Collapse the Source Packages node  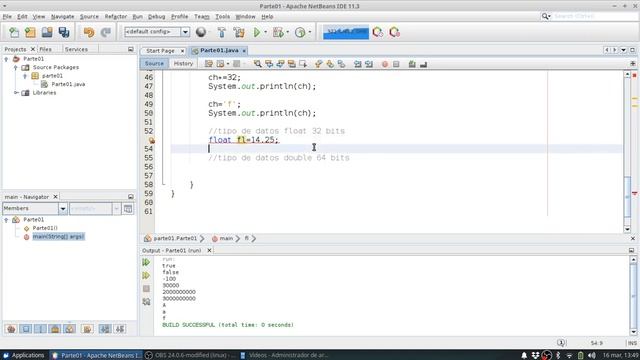click(16, 67)
